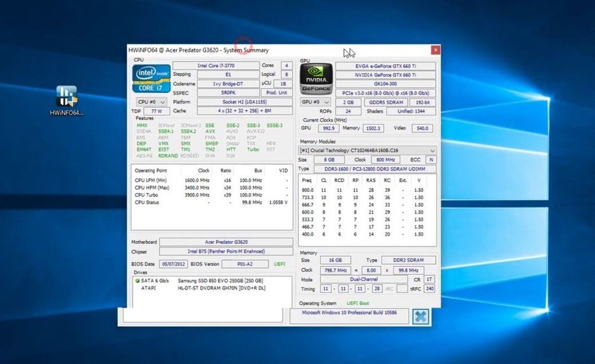This screenshot has width=595, height=364.
Task: Select the CPU LFM (Min) operating point row
Action: [212, 181]
